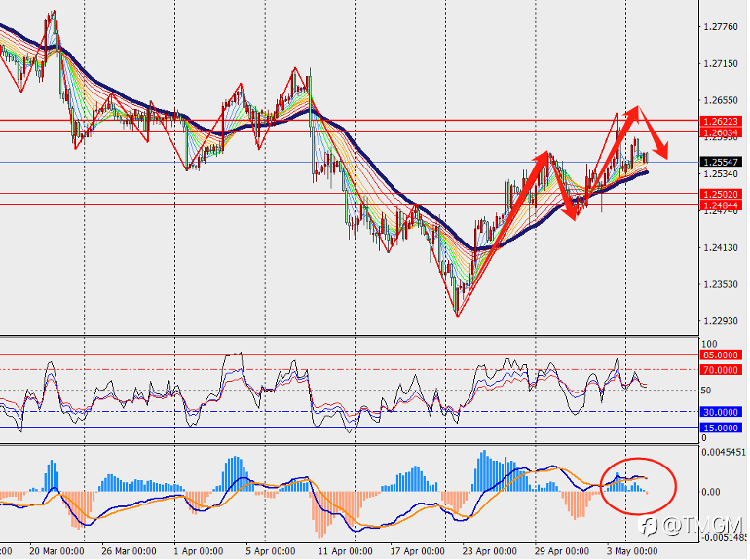Click the 1.26034 red price level label

pos(722,132)
